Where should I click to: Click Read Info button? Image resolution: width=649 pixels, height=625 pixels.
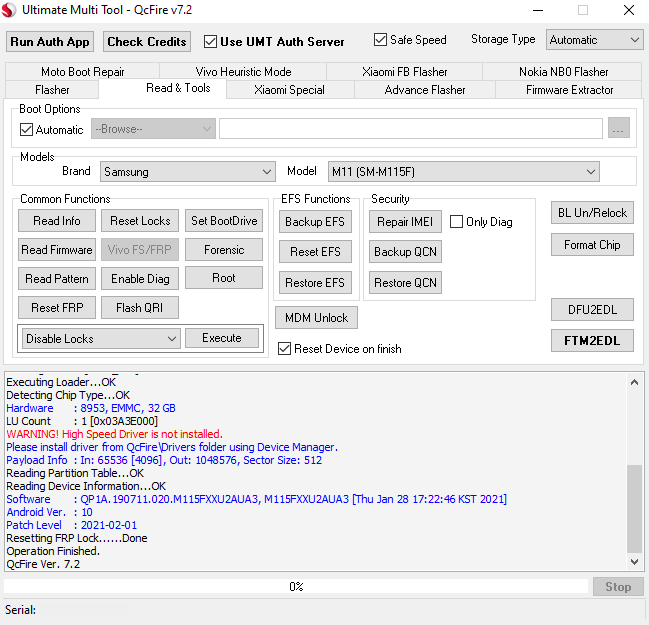pos(57,221)
